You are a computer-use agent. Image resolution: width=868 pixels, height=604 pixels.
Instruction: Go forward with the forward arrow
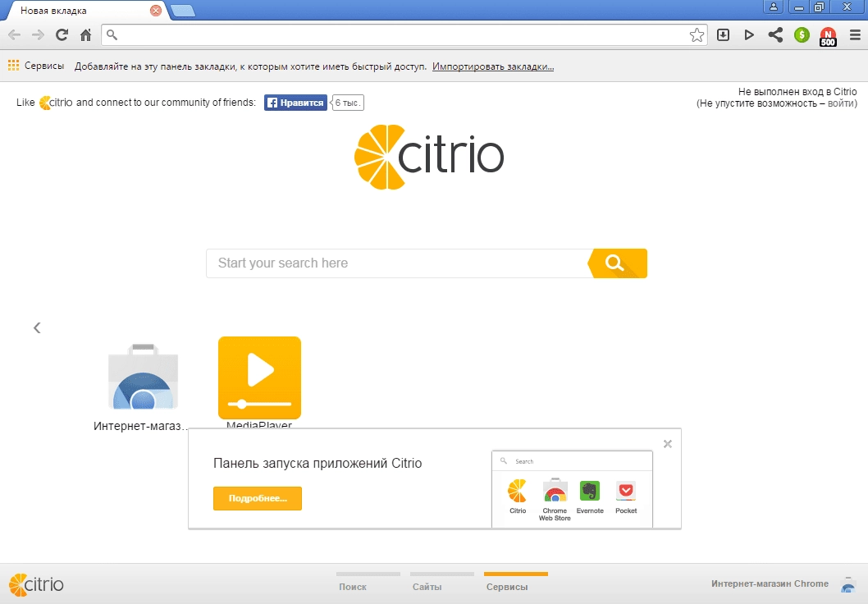click(x=38, y=35)
